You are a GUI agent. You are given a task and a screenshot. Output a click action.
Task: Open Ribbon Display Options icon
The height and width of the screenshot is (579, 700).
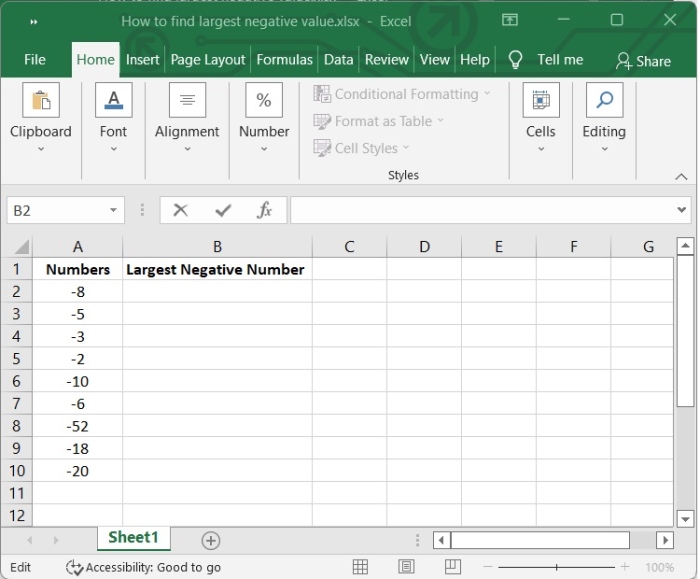click(x=510, y=20)
